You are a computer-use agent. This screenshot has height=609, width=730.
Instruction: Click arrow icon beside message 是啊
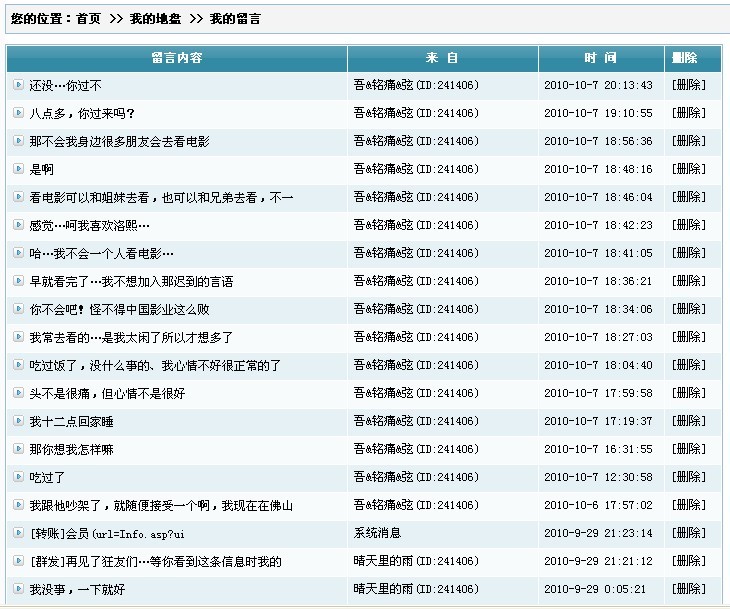point(18,169)
